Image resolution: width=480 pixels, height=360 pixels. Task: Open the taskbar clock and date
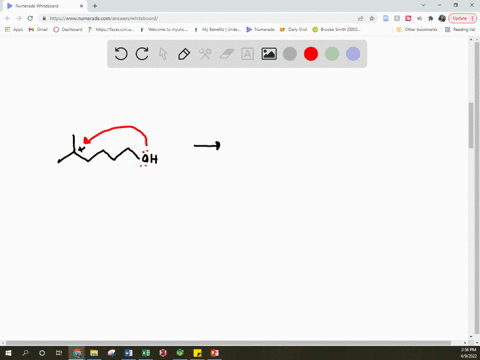[x=468, y=353]
